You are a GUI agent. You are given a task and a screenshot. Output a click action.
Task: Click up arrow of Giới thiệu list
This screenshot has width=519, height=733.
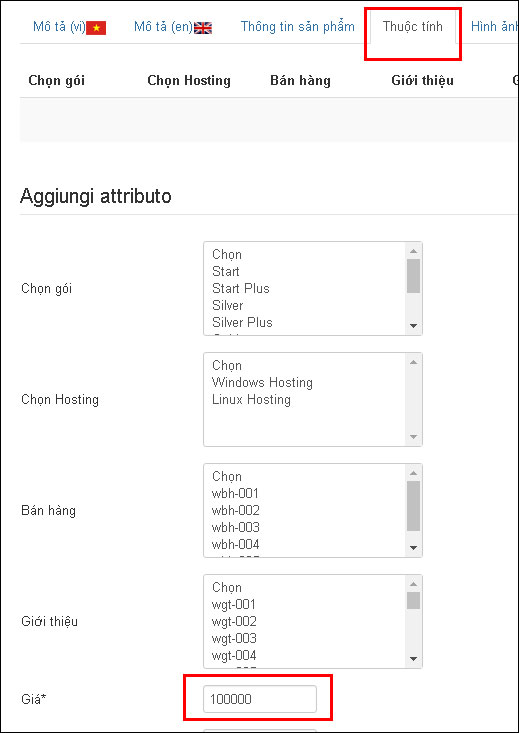click(x=413, y=584)
